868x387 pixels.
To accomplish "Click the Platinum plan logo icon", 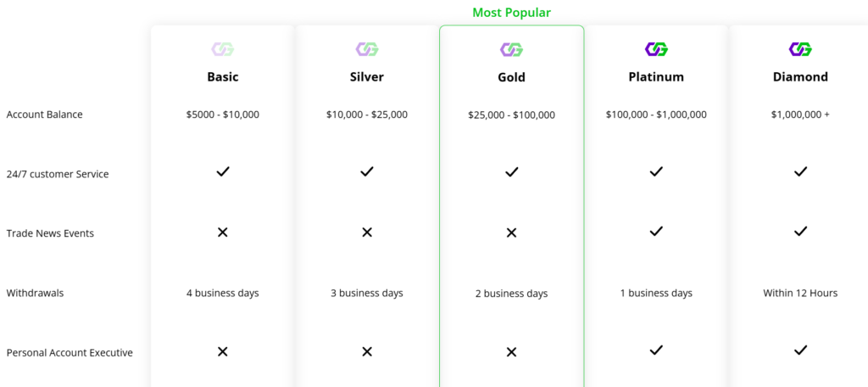I will 656,49.
